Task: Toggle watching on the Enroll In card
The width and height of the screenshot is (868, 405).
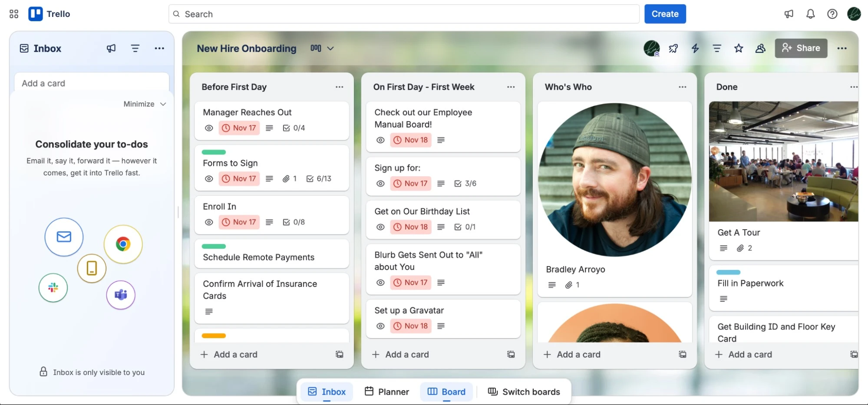Action: click(x=209, y=222)
